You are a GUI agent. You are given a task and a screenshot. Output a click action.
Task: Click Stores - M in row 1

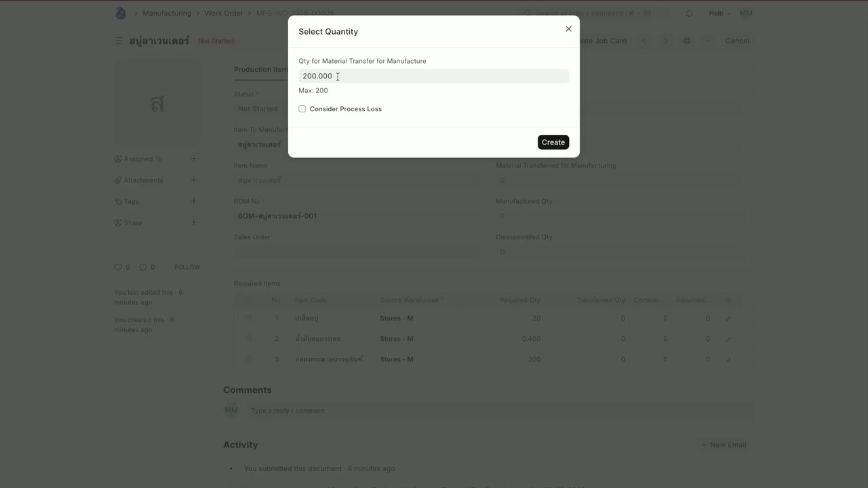[x=397, y=318]
